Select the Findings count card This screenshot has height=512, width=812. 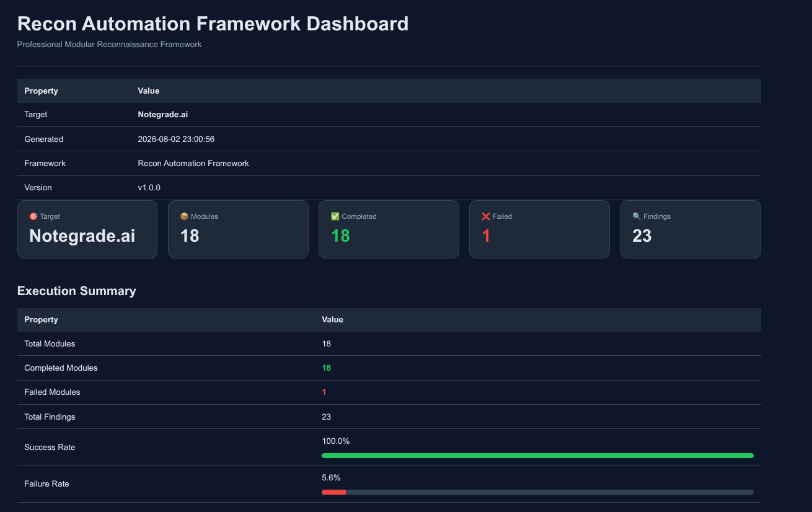(x=691, y=229)
